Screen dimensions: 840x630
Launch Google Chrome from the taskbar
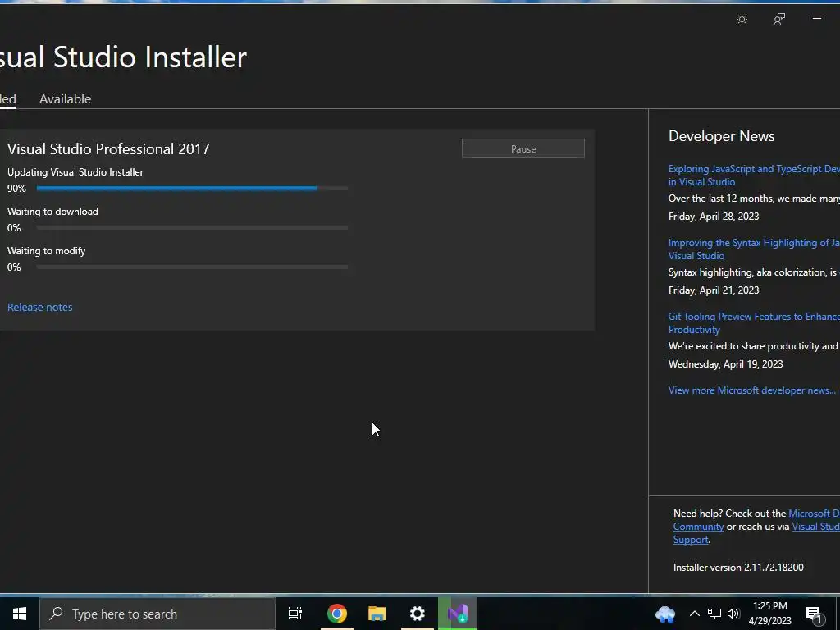point(337,614)
